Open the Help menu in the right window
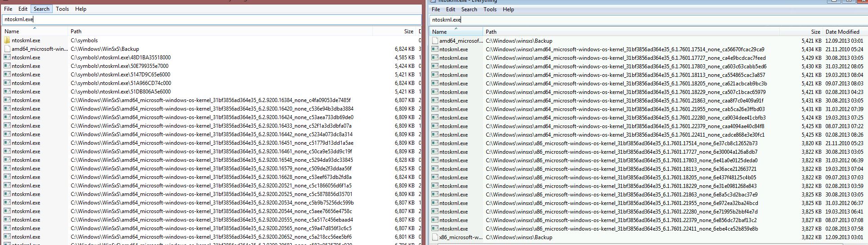 [508, 9]
